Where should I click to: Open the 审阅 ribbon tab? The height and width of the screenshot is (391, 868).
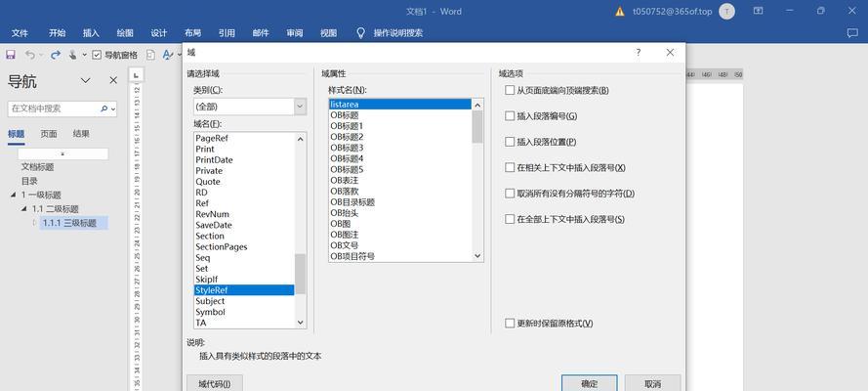pos(295,33)
